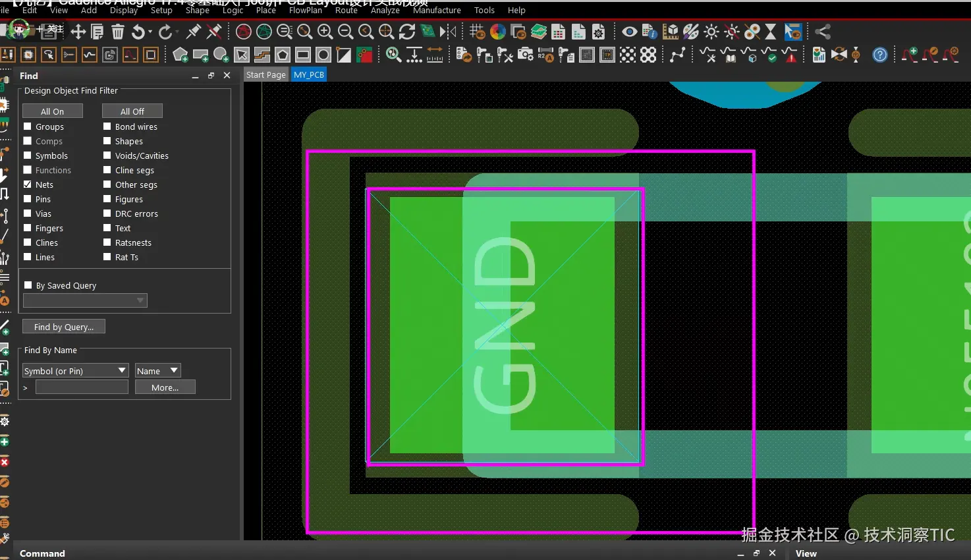Switch to the MY_PCB tab
The height and width of the screenshot is (560, 971).
tap(309, 74)
